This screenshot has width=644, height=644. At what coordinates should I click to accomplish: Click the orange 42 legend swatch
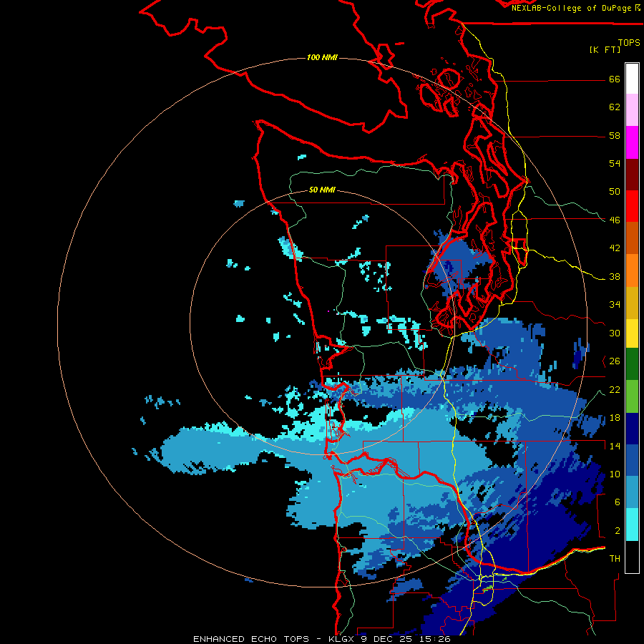(632, 270)
